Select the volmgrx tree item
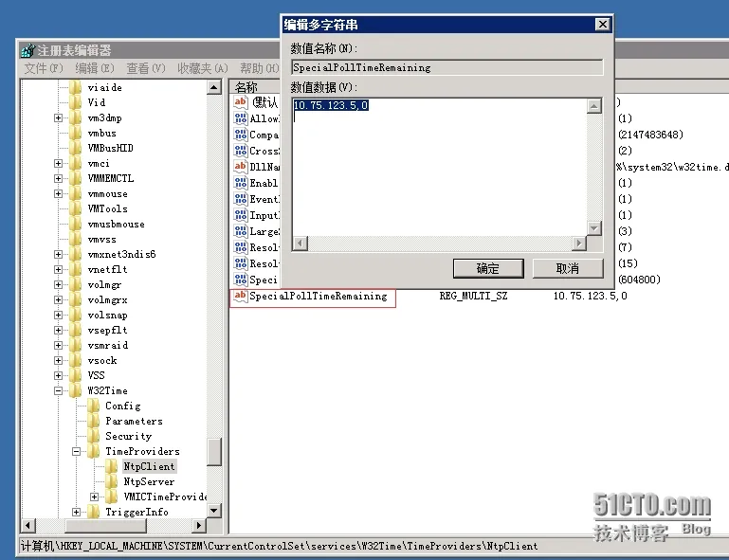The height and width of the screenshot is (560, 729). coord(107,299)
